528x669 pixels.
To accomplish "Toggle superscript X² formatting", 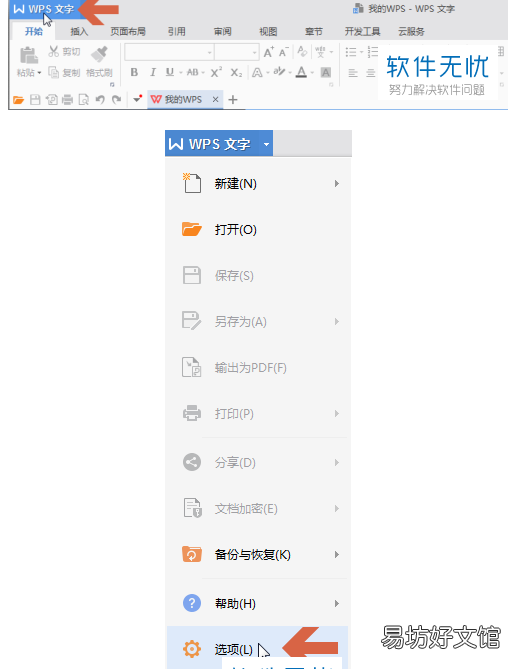I will pos(216,72).
